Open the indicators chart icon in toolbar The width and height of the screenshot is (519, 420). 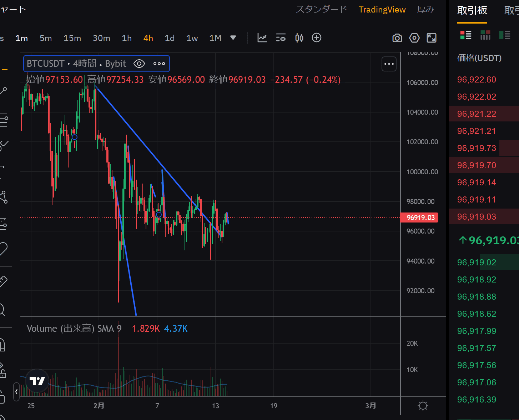click(262, 38)
